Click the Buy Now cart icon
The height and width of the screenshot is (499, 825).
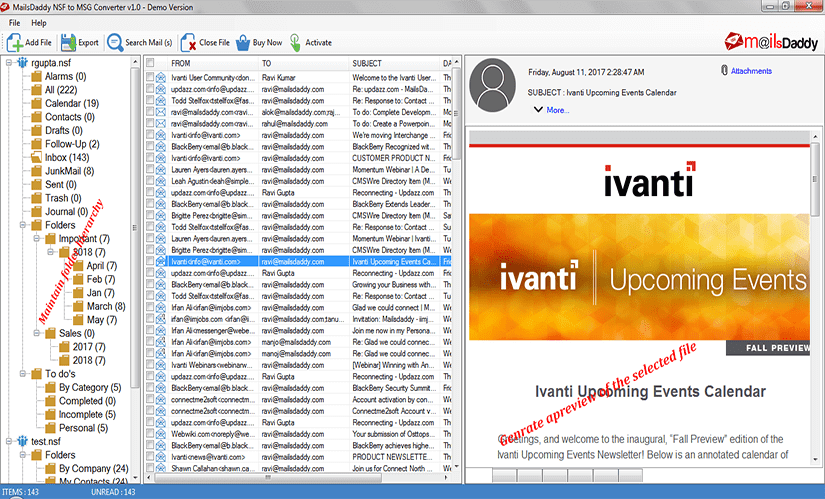point(243,43)
